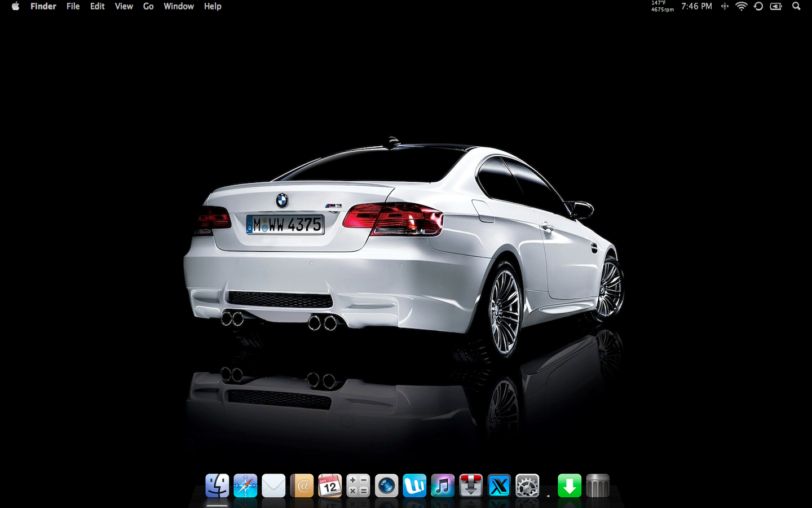Viewport: 812px width, 508px height.
Task: Open the View menu
Action: pos(124,6)
